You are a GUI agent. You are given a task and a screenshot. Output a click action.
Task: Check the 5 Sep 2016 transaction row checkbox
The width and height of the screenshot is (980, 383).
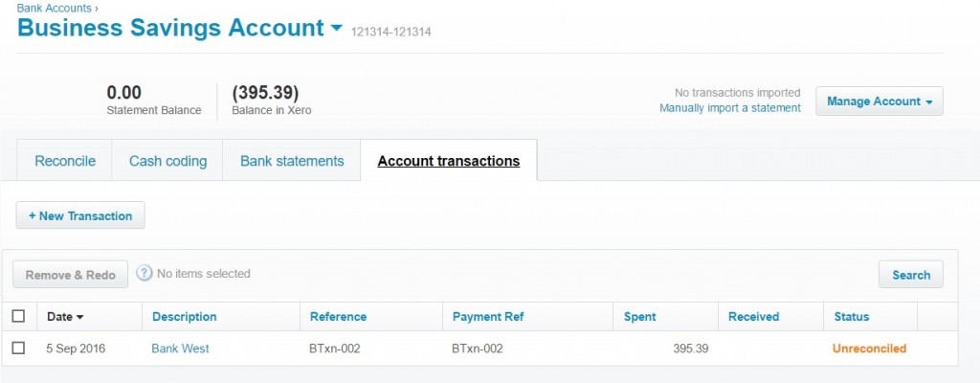pyautogui.click(x=19, y=348)
